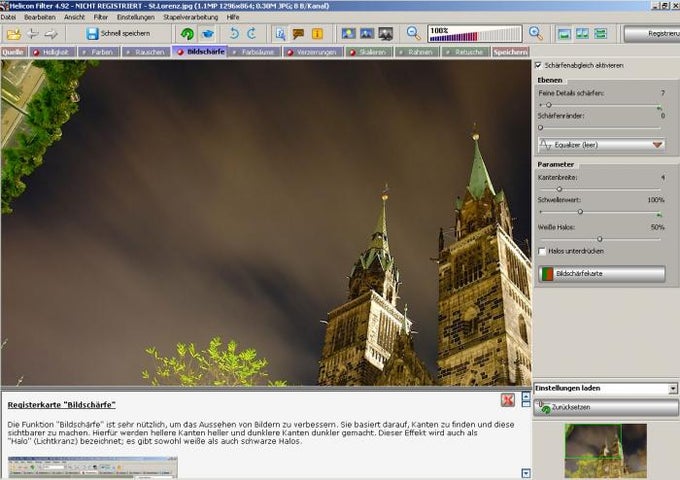Click the green circular arrow icon in toolbar
This screenshot has width=680, height=480.
[187, 33]
